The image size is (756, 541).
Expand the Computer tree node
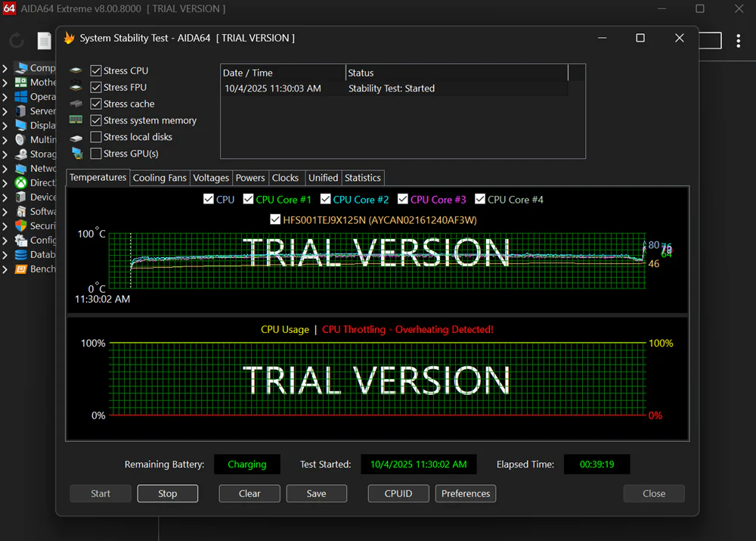click(5, 68)
